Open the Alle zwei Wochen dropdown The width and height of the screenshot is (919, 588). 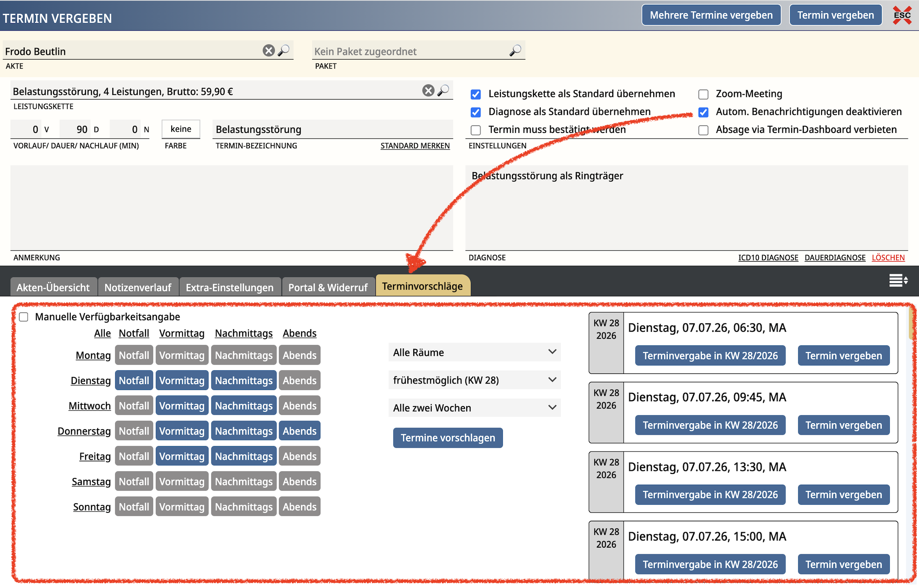[x=475, y=408]
